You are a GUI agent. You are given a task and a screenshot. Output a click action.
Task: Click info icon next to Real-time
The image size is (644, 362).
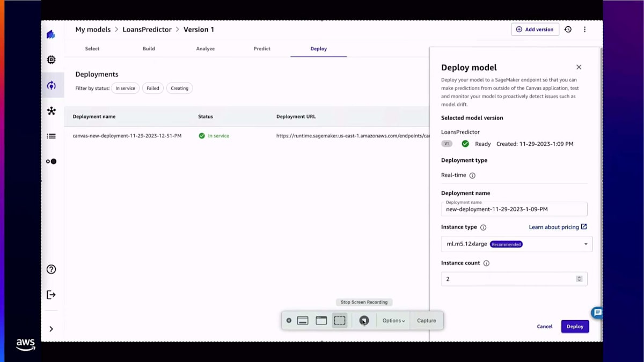point(472,175)
